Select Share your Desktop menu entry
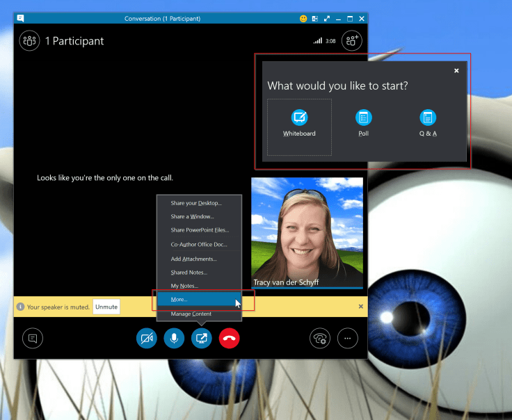Viewport: 512px width, 420px height. (x=196, y=203)
